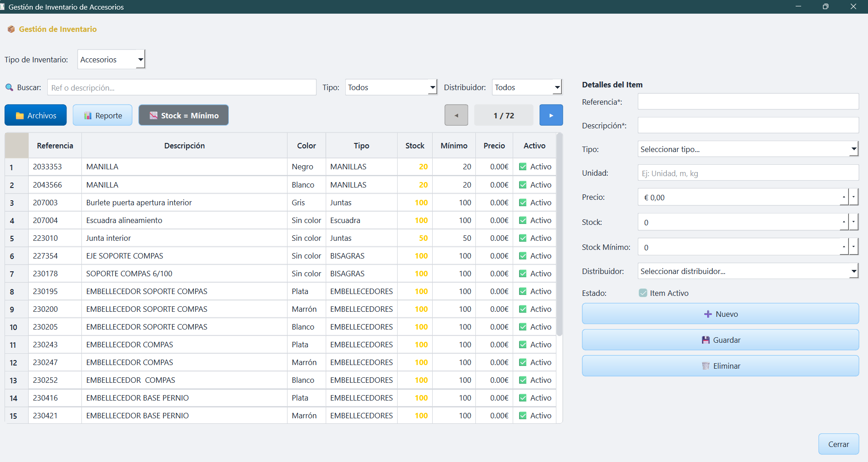The image size is (868, 462).
Task: Click the Archivos folder icon button
Action: (35, 116)
